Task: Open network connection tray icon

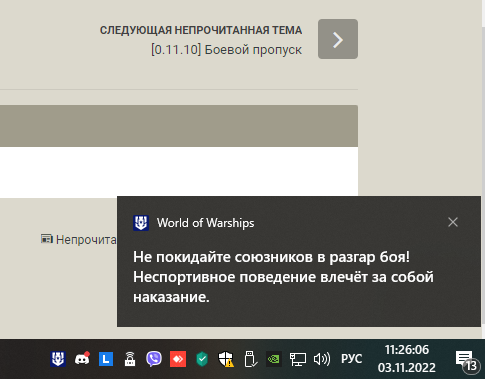Action: pos(298,359)
